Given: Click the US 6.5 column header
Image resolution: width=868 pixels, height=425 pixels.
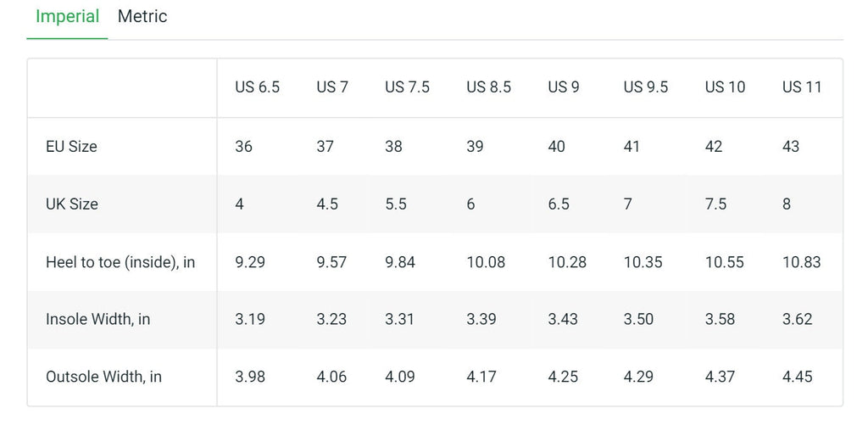Looking at the screenshot, I should [x=258, y=87].
